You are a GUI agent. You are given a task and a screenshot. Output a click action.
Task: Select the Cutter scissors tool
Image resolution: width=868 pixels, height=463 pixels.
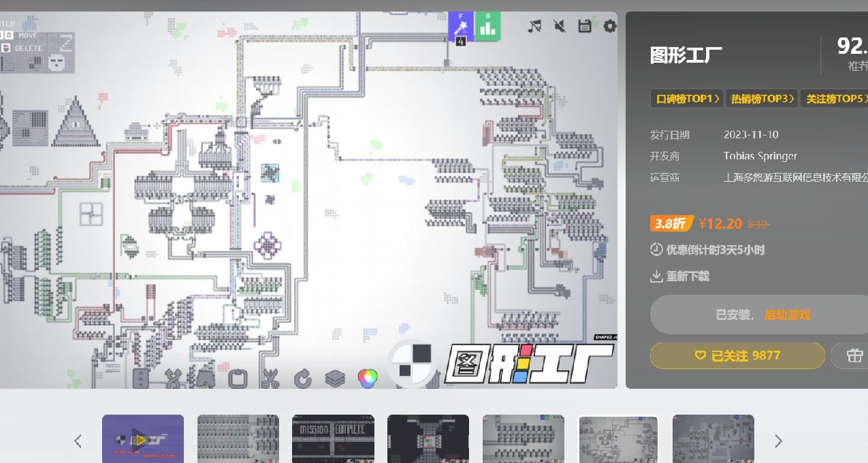(x=270, y=379)
